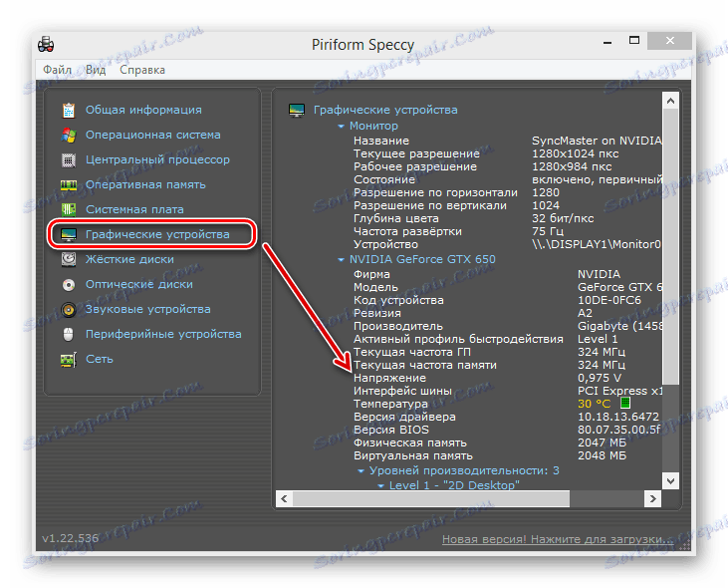Click the Частота развёртки 75 Гц value
The height and width of the screenshot is (588, 728).
(x=548, y=231)
